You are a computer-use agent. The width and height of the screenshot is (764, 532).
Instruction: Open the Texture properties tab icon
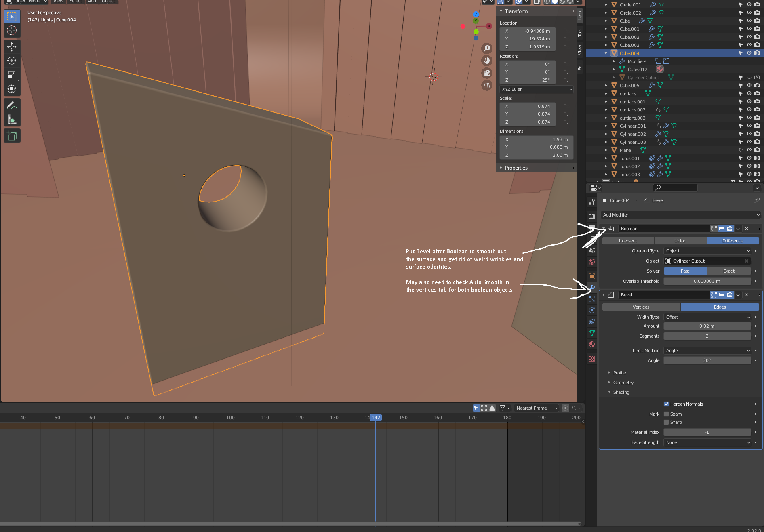point(592,359)
